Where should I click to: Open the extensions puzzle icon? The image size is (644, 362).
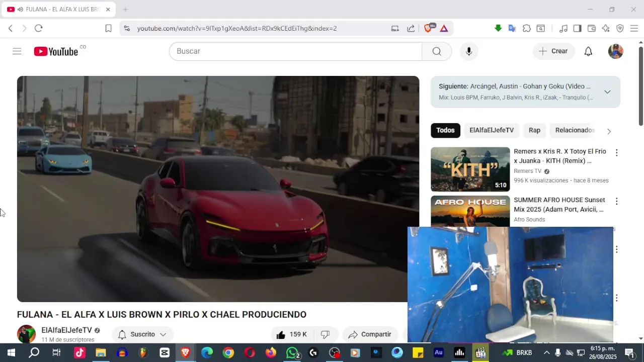(527, 28)
